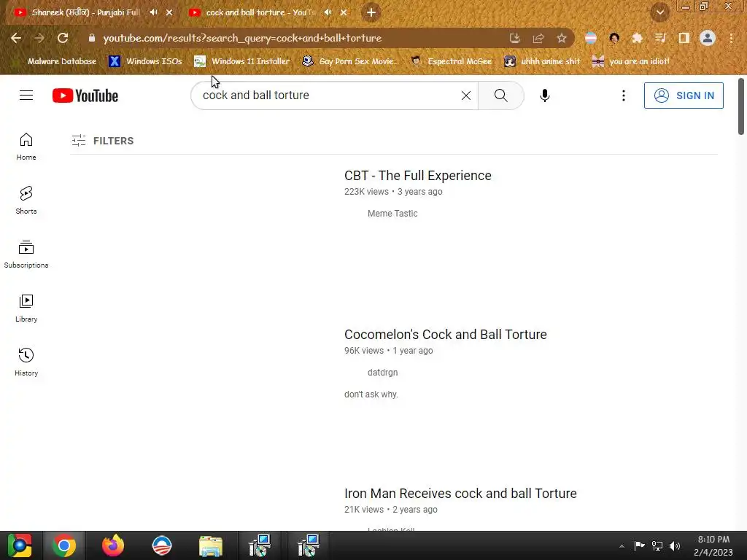Click the browser address bar URL
Viewport: 747px width, 560px height.
[x=242, y=38]
